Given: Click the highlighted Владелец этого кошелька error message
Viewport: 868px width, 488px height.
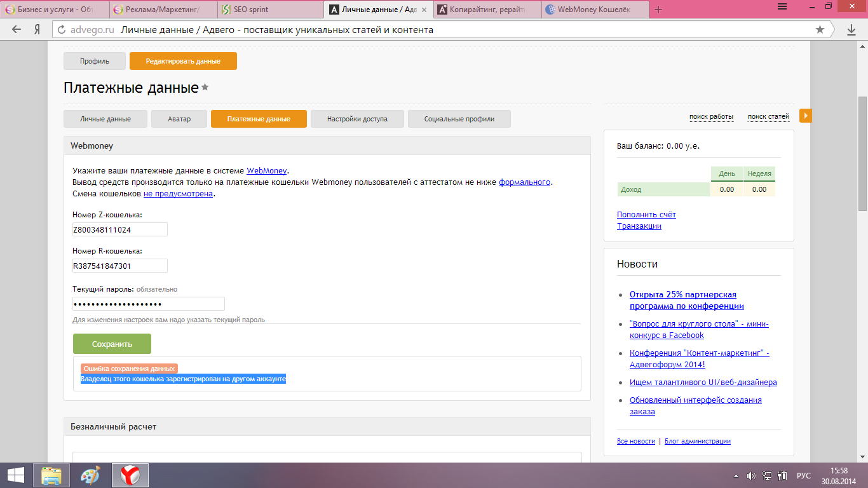Looking at the screenshot, I should pos(183,379).
